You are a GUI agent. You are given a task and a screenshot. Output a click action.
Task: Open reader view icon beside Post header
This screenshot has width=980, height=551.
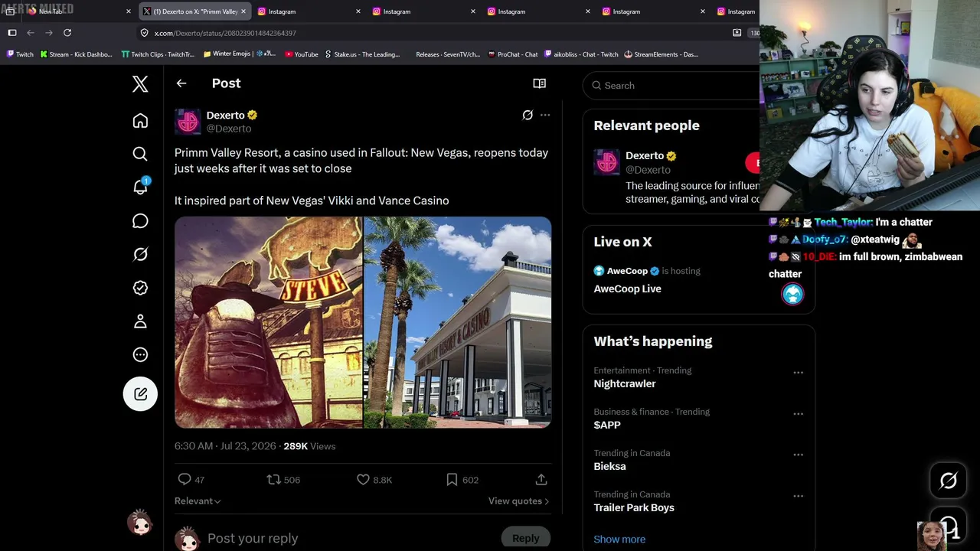540,83
